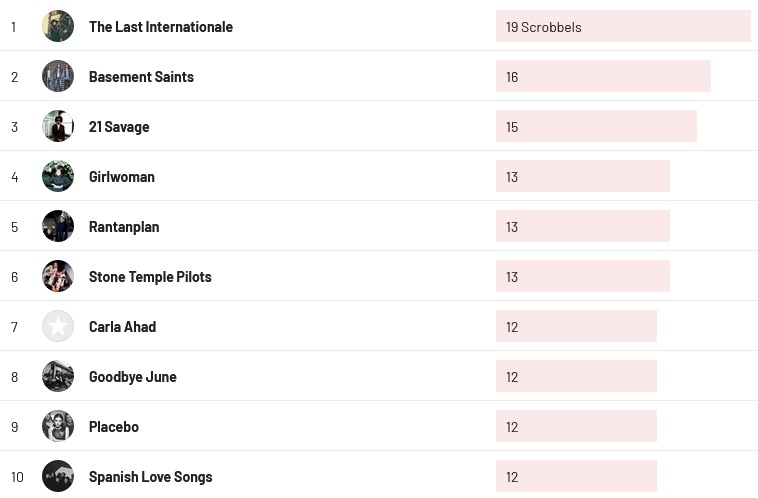Click Goodbye June avatar image

click(x=58, y=376)
